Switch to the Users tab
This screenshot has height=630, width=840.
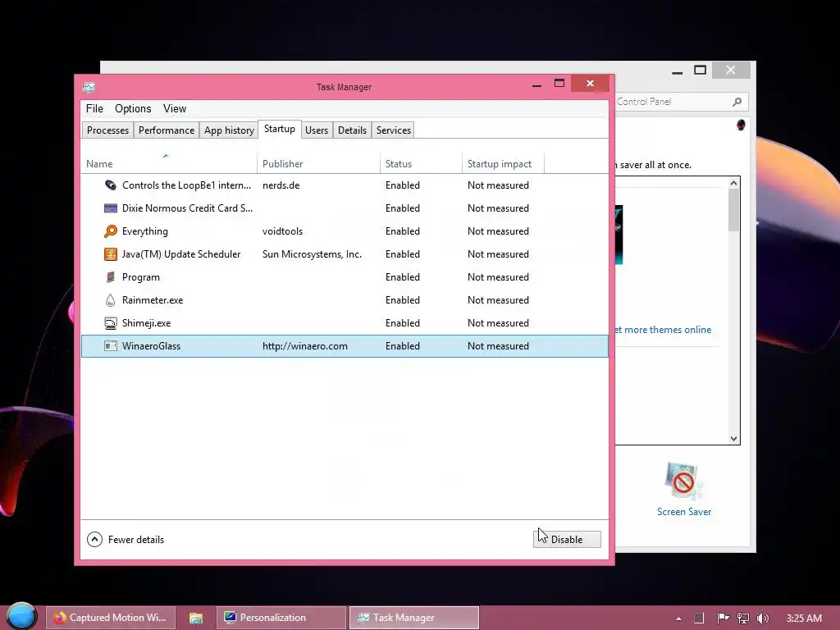[317, 130]
